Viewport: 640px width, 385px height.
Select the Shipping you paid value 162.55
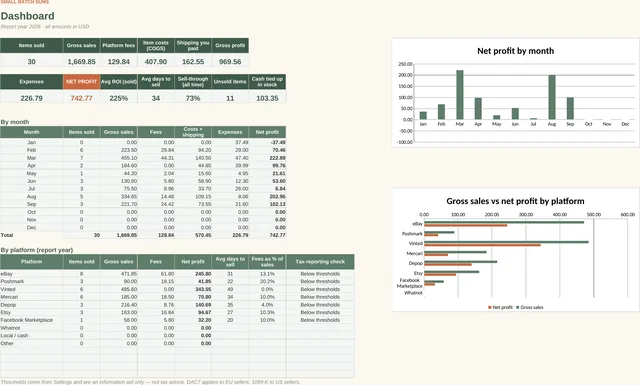[x=193, y=62]
